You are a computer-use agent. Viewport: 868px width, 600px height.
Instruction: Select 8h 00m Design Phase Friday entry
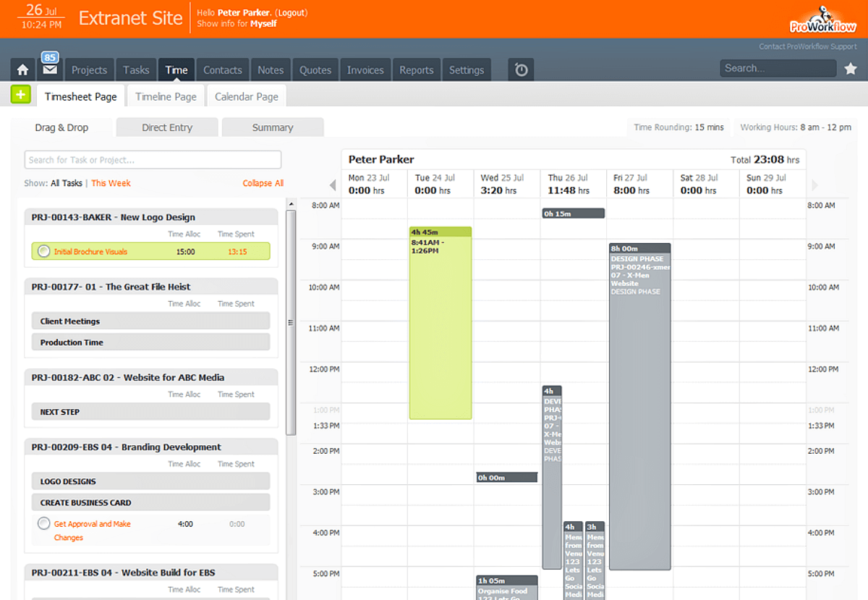[x=639, y=407]
